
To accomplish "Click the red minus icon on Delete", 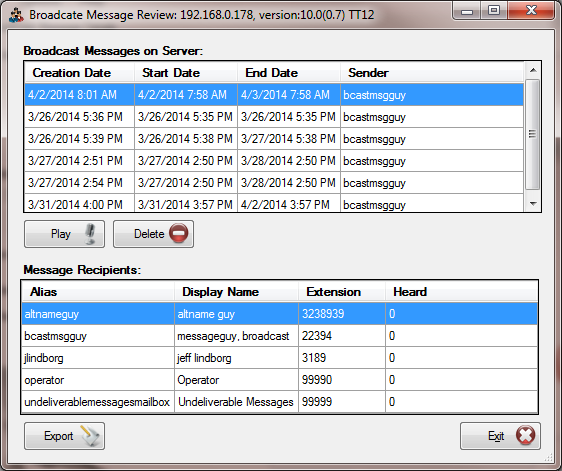I will tap(178, 234).
